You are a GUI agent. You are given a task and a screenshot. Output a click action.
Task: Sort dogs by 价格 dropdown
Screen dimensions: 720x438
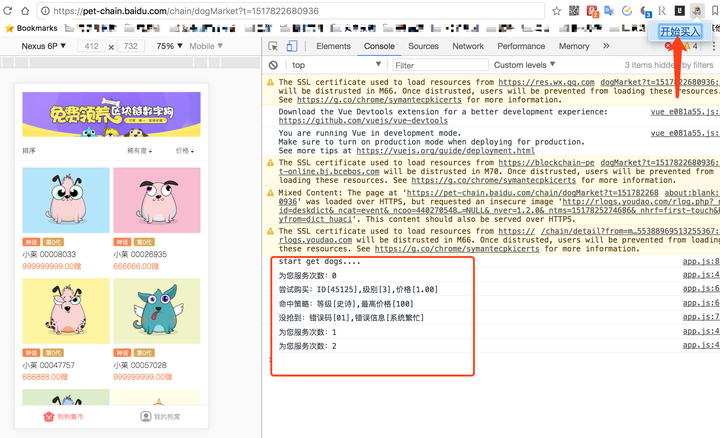tap(185, 151)
